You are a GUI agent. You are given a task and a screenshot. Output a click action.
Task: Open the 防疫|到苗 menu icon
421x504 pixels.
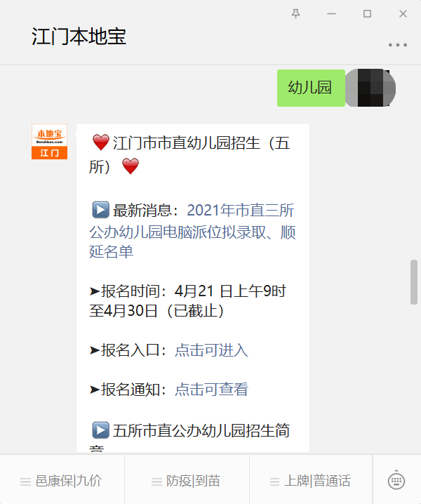pyautogui.click(x=156, y=482)
